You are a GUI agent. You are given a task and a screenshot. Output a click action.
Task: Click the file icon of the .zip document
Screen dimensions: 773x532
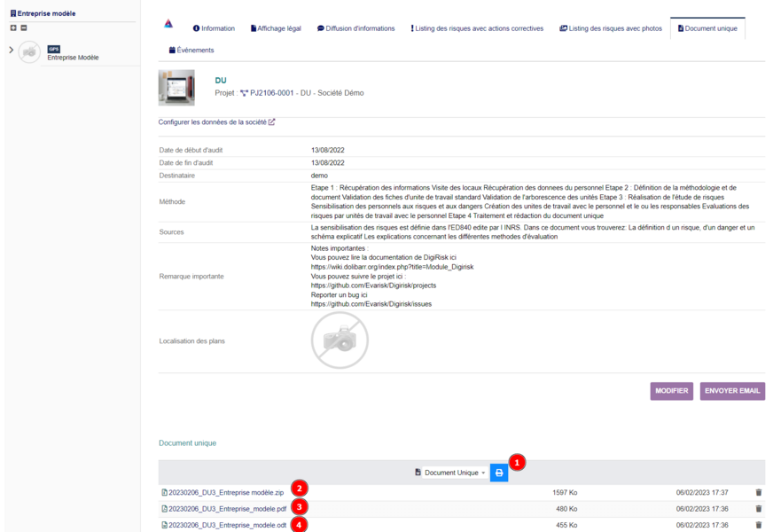tap(165, 492)
